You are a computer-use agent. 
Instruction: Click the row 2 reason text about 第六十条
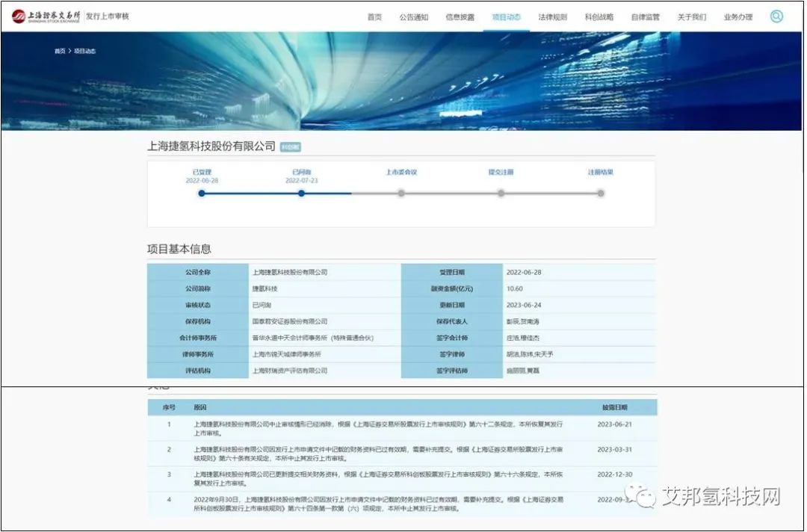click(x=378, y=454)
